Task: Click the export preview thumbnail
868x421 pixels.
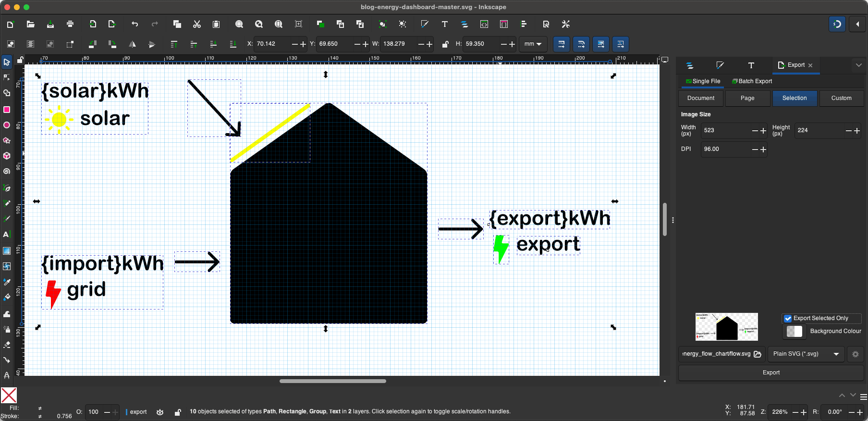Action: [727, 327]
